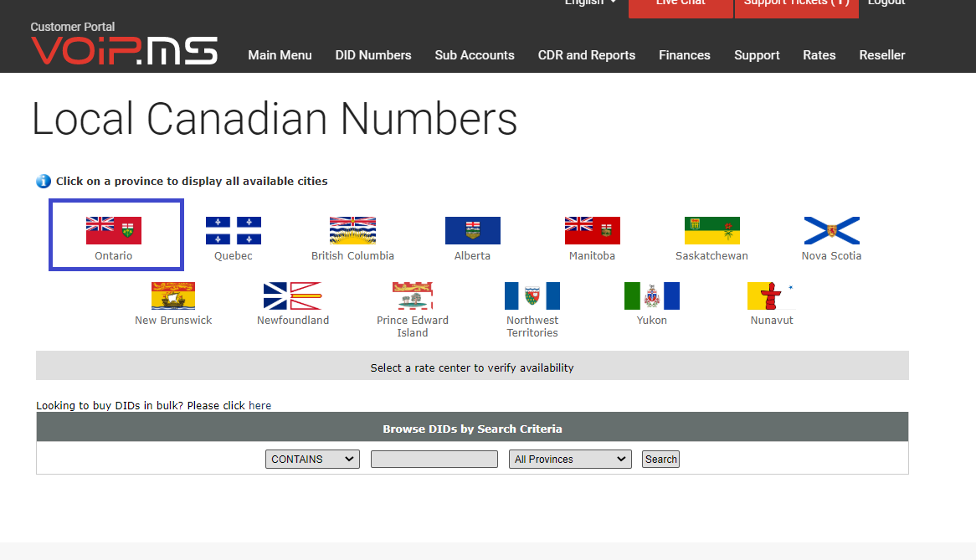Open the Finances menu
Screen dimensions: 976x560
(x=685, y=54)
